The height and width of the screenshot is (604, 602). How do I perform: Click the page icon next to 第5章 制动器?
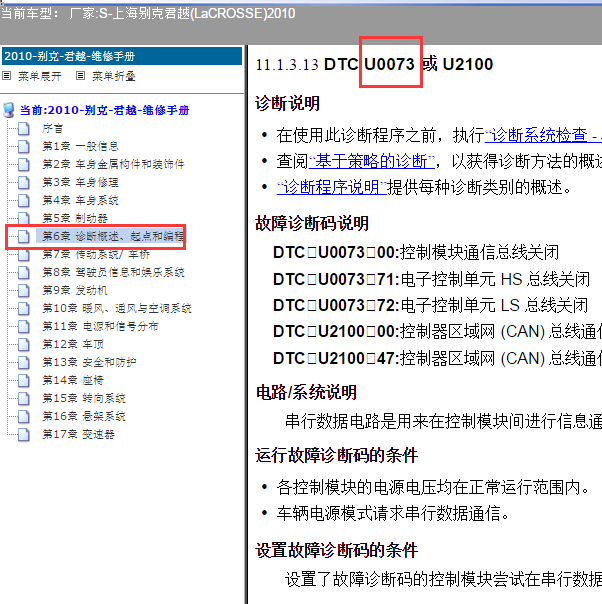[x=24, y=218]
